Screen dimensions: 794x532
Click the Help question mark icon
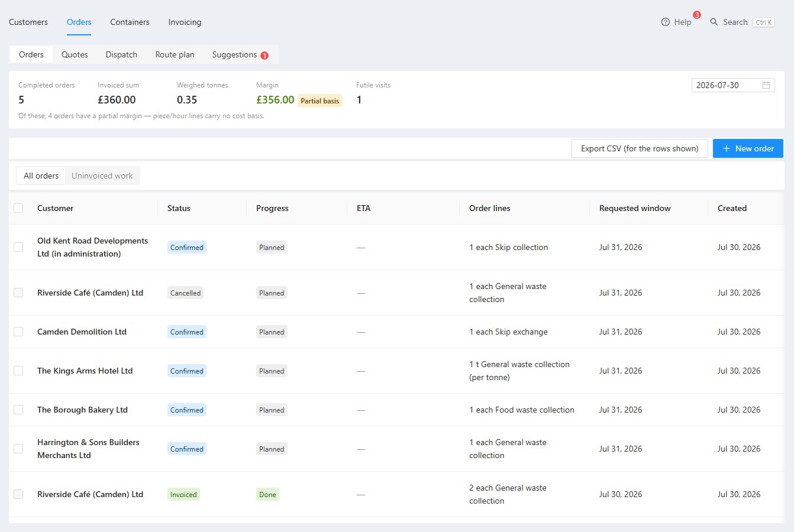click(x=666, y=22)
